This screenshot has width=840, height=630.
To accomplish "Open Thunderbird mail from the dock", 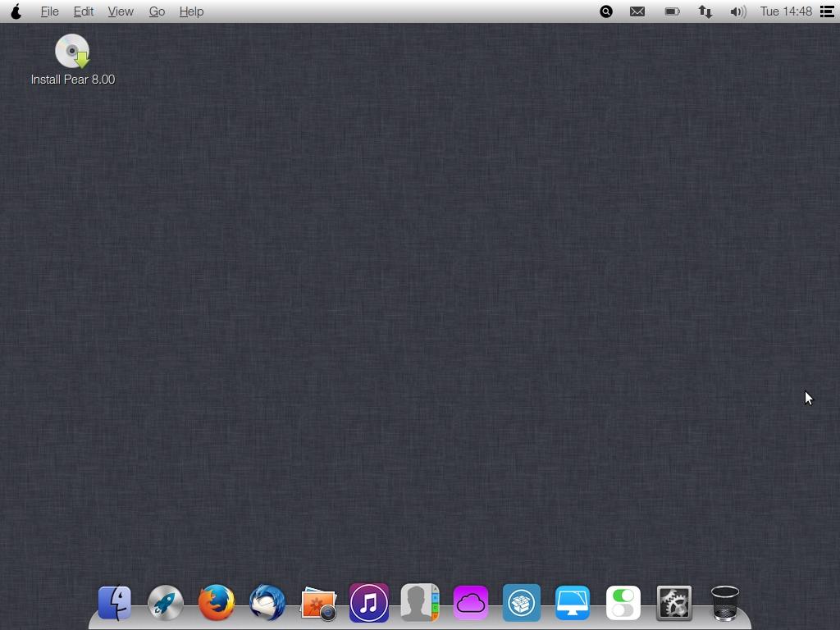I will click(267, 603).
